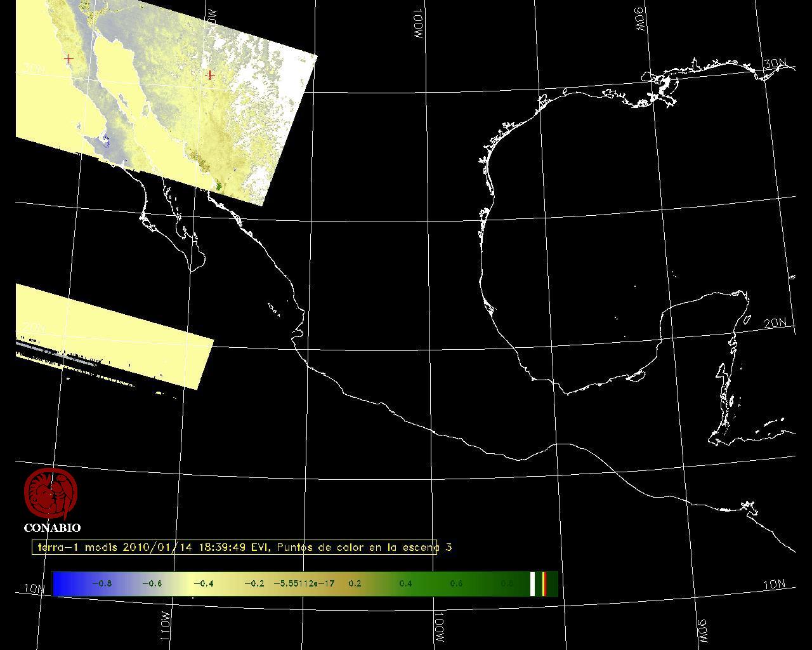This screenshot has height=650, width=812.
Task: Click the -0.8 blue value on color bar
Action: pyautogui.click(x=101, y=584)
